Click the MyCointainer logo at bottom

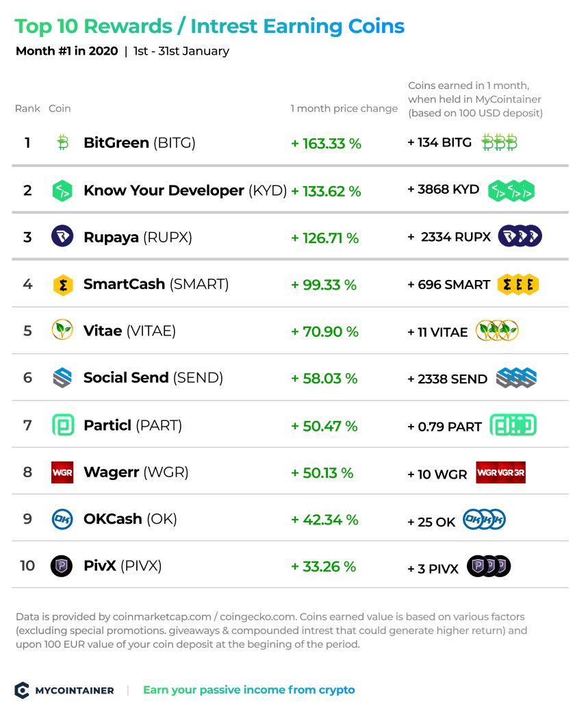[x=64, y=690]
